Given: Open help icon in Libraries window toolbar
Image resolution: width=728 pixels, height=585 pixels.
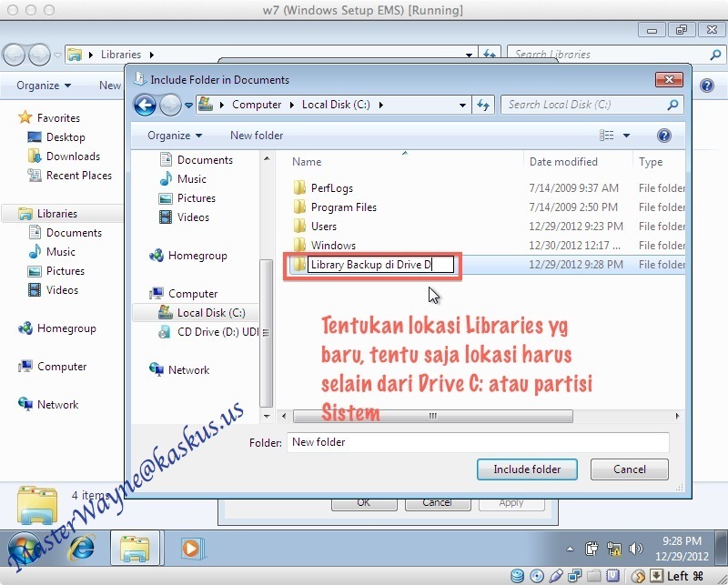Looking at the screenshot, I should (707, 86).
